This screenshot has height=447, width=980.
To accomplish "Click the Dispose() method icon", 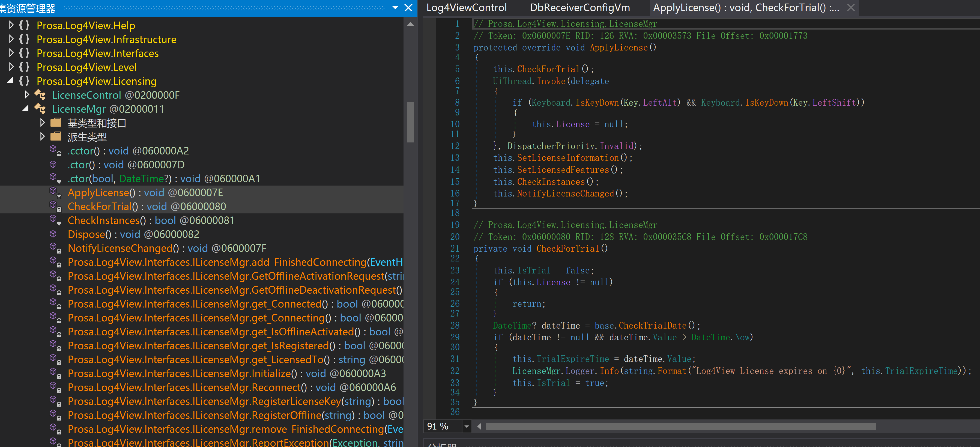I will click(53, 234).
